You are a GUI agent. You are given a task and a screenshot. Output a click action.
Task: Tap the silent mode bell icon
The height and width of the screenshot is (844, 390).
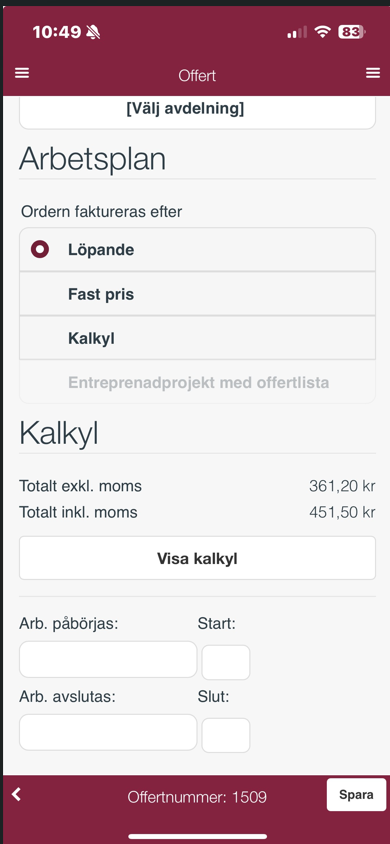tap(93, 32)
